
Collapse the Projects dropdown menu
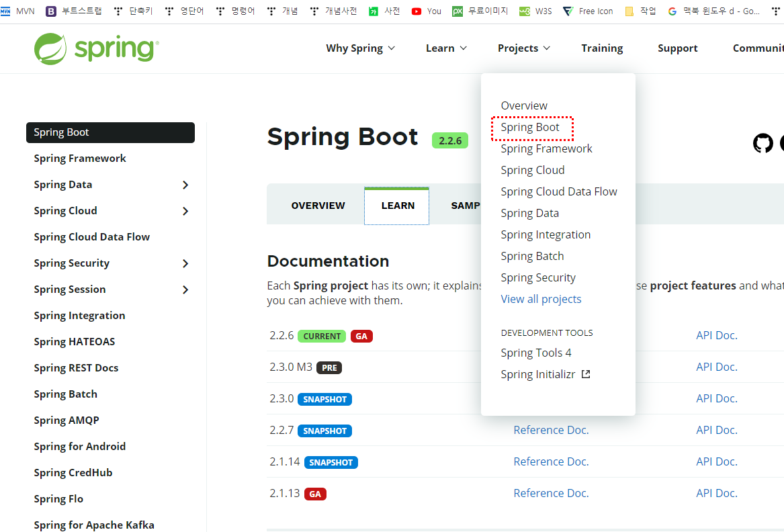click(x=524, y=48)
